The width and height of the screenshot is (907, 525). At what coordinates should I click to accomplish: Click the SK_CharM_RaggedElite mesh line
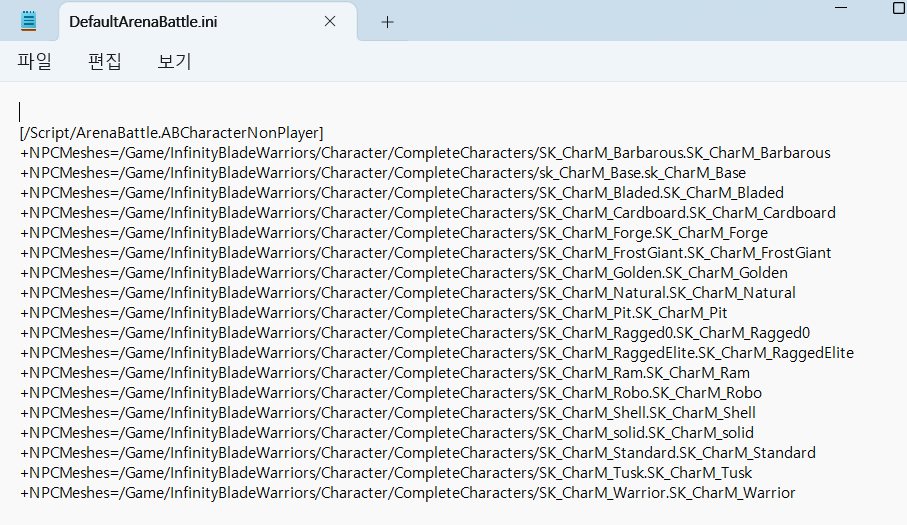[437, 353]
